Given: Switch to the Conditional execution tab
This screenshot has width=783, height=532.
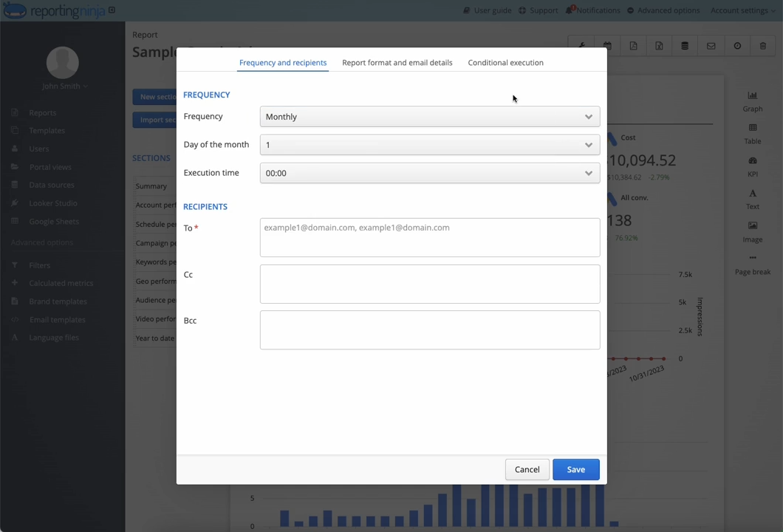Looking at the screenshot, I should point(505,63).
